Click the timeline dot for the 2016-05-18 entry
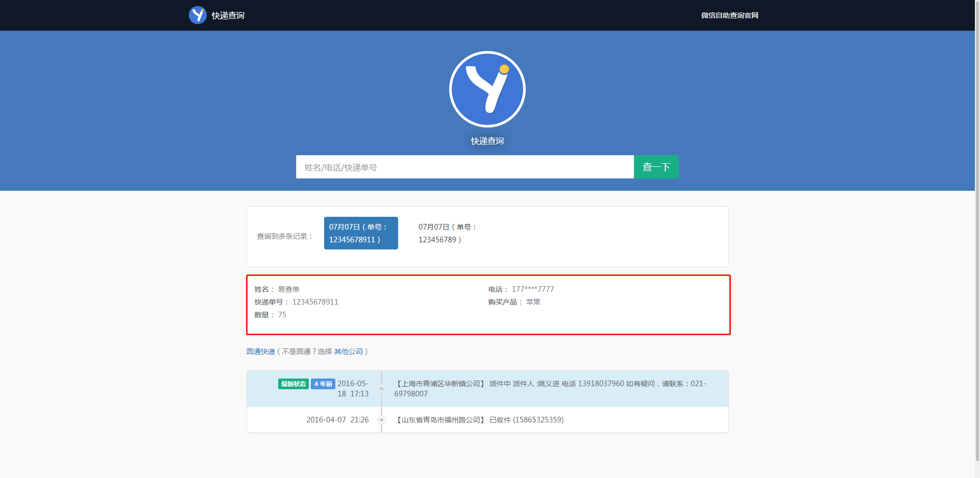Image resolution: width=980 pixels, height=478 pixels. [x=381, y=389]
